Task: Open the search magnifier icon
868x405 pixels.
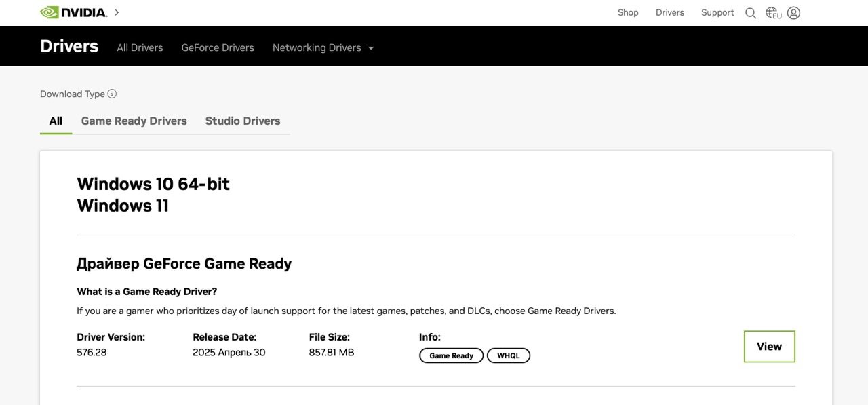Action: click(x=751, y=13)
